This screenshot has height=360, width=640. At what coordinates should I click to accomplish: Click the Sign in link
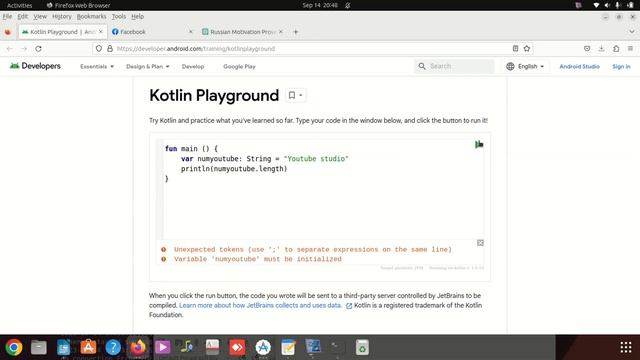(621, 66)
